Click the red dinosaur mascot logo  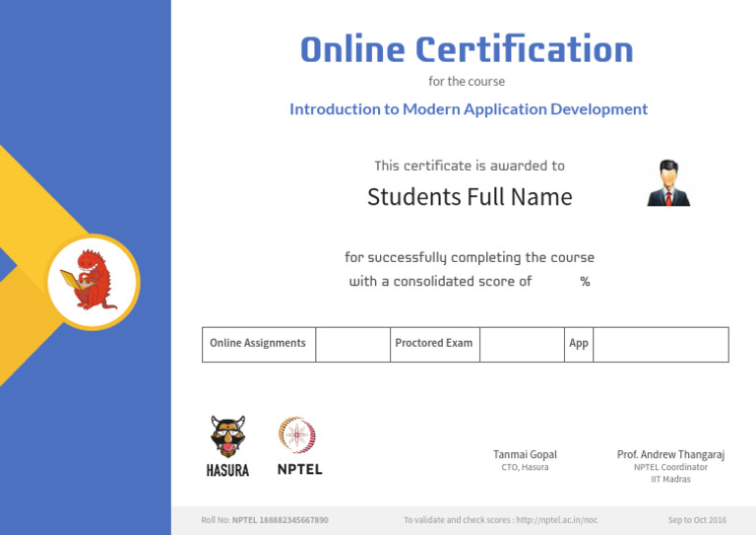(92, 281)
